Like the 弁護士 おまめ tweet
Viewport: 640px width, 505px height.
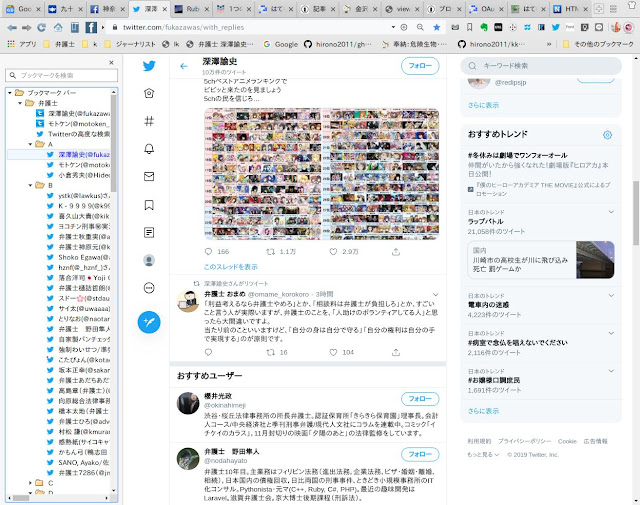[x=333, y=352]
